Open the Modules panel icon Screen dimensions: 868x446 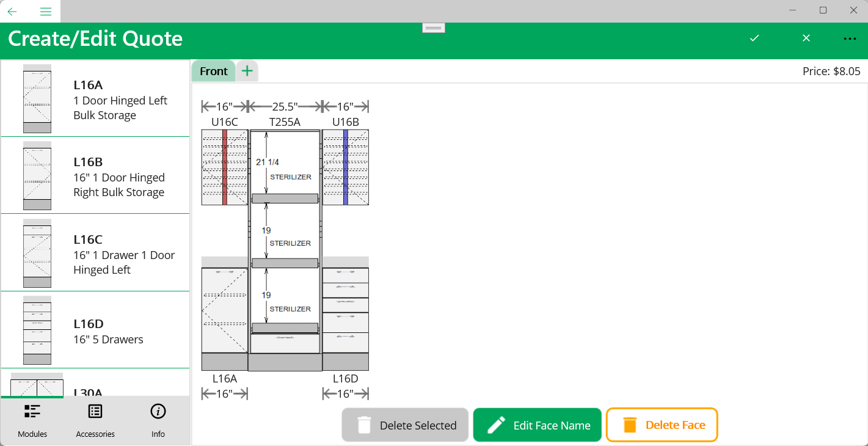(32, 420)
